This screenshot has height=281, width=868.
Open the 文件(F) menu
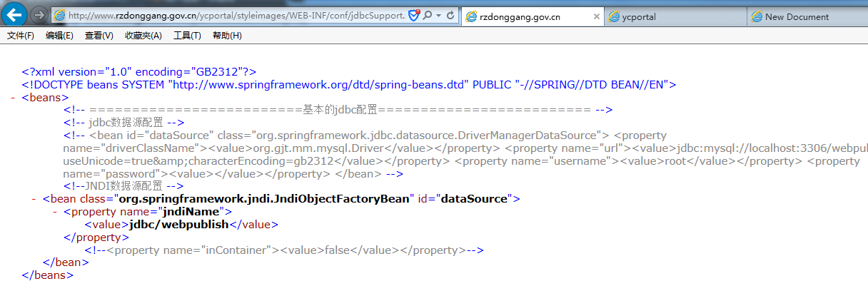pyautogui.click(x=21, y=36)
